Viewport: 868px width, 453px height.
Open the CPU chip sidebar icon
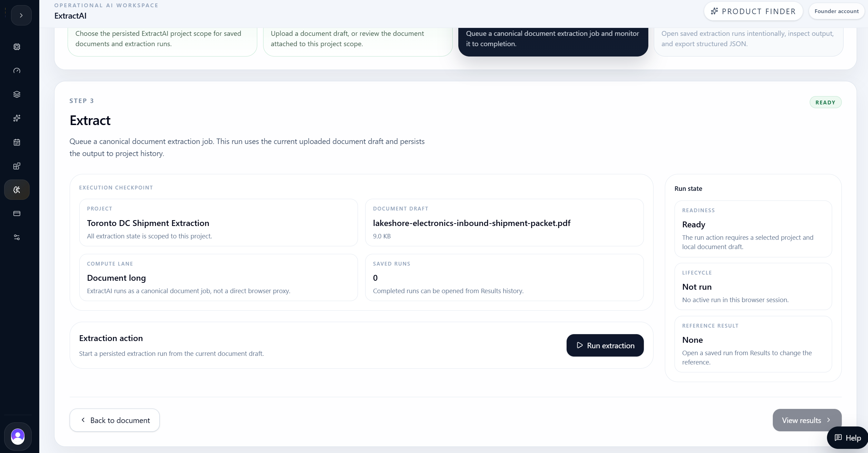(x=17, y=47)
